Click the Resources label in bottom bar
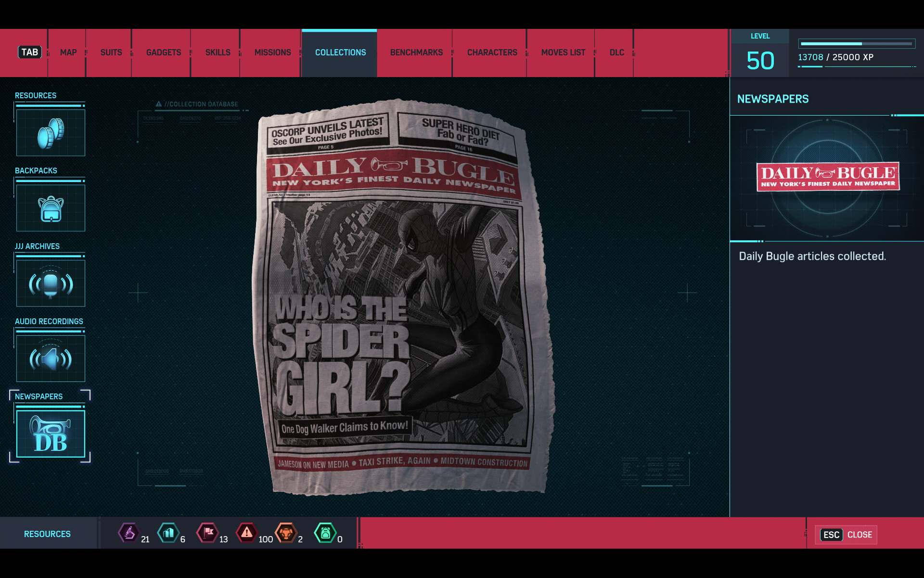This screenshot has height=578, width=924. pyautogui.click(x=47, y=534)
